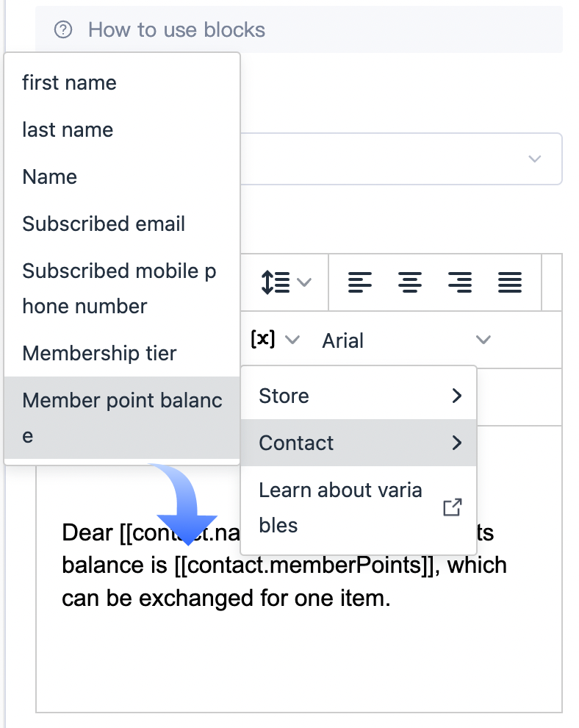Click the insert variable [x] icon

(x=263, y=340)
